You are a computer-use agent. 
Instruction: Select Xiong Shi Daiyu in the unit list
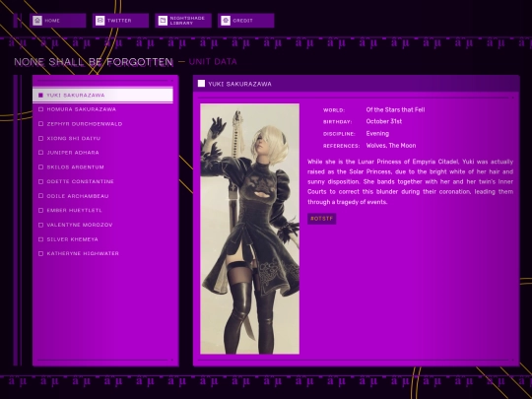102,139
